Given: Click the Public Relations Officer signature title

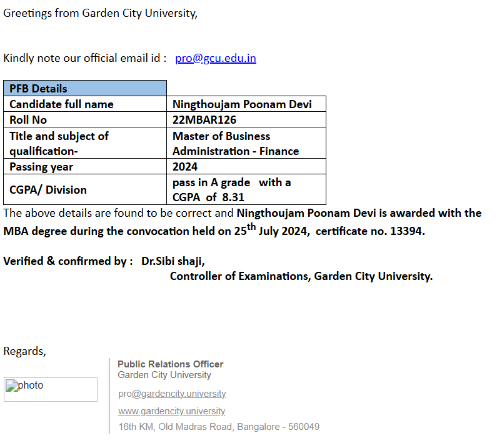Looking at the screenshot, I should tap(170, 364).
